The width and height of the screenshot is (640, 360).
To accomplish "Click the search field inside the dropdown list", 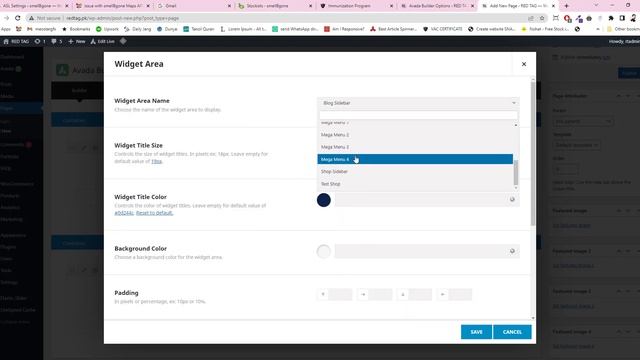I will [x=418, y=116].
